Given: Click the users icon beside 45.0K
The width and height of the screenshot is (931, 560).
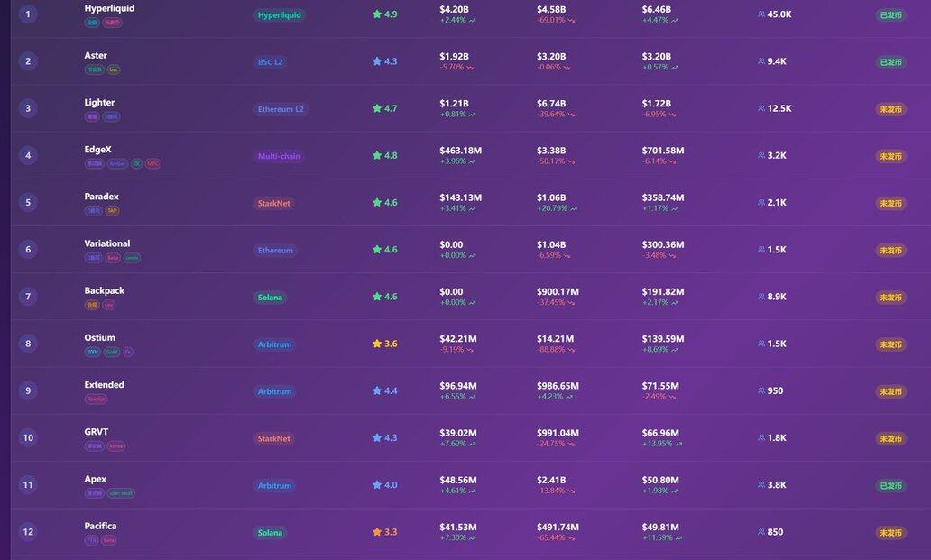Looking at the screenshot, I should tap(761, 14).
